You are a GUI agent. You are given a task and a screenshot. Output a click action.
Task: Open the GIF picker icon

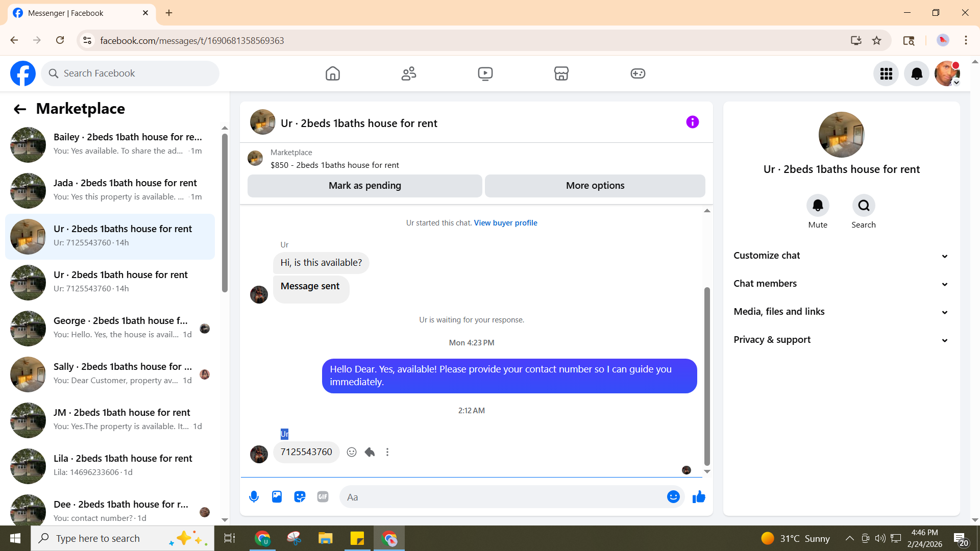coord(323,497)
